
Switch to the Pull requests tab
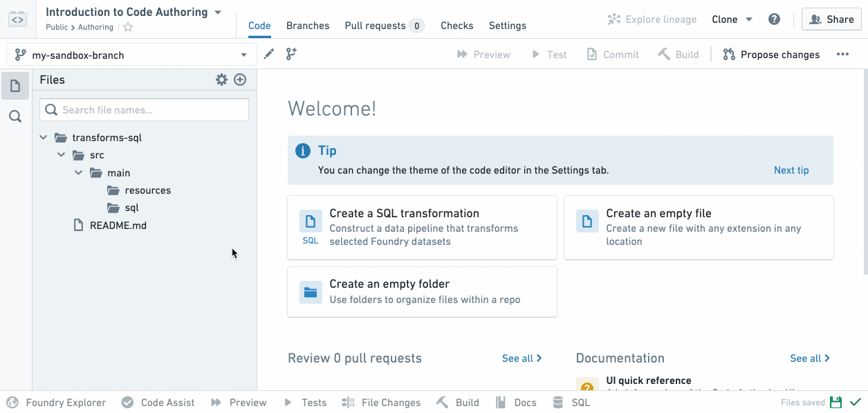[x=385, y=26]
